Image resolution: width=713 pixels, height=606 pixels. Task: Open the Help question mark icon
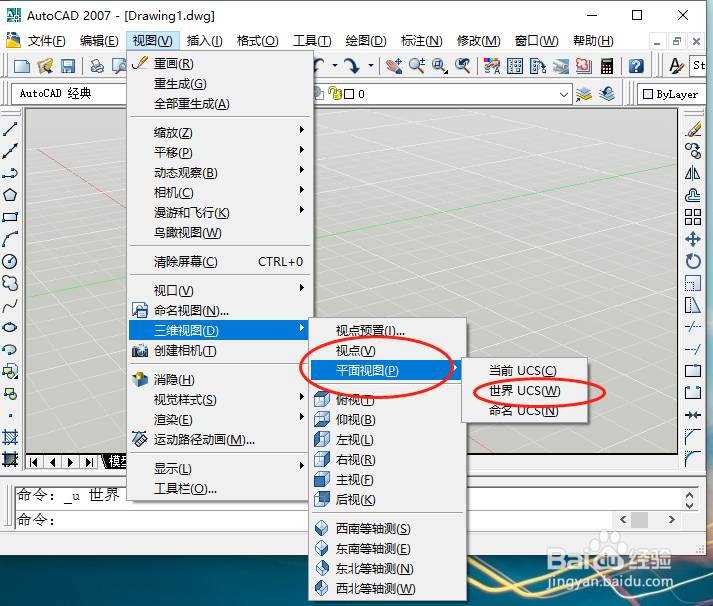[x=636, y=66]
